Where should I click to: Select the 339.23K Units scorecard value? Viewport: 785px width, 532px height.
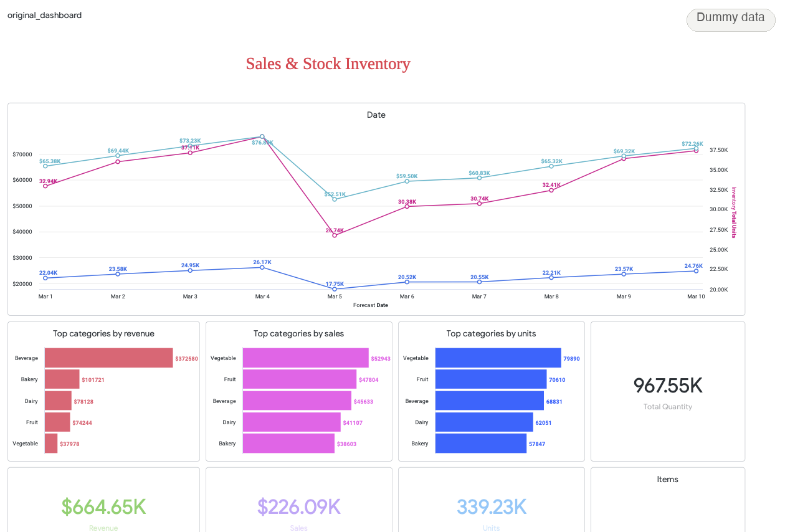492,506
